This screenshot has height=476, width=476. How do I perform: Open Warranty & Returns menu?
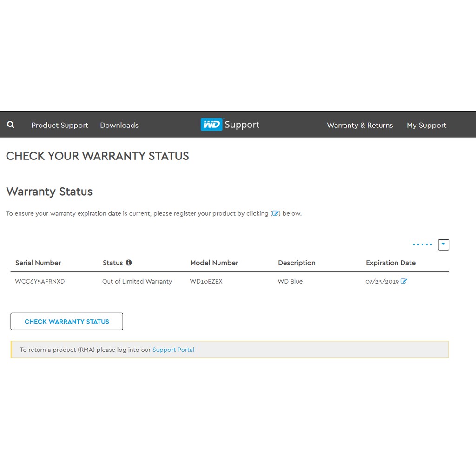tap(360, 125)
